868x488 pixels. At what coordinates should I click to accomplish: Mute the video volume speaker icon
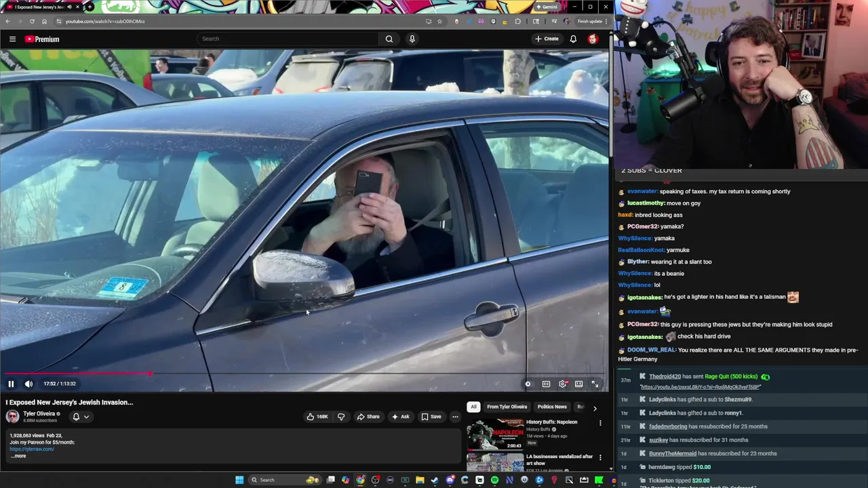[28, 384]
